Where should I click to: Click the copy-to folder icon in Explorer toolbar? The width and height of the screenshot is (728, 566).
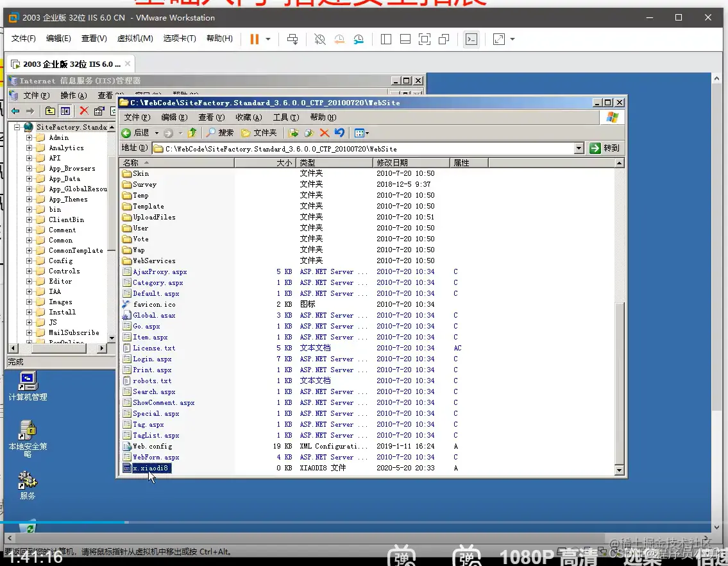[x=309, y=133]
